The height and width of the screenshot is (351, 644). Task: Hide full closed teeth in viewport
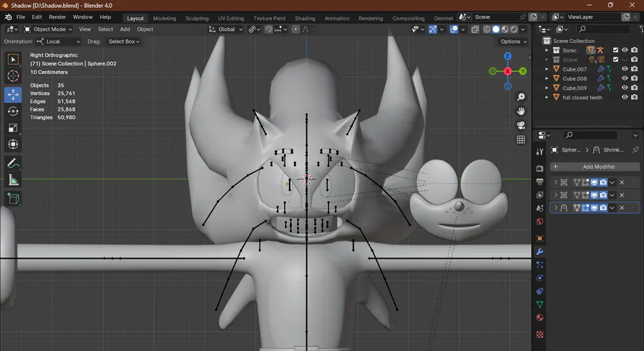pyautogui.click(x=625, y=97)
